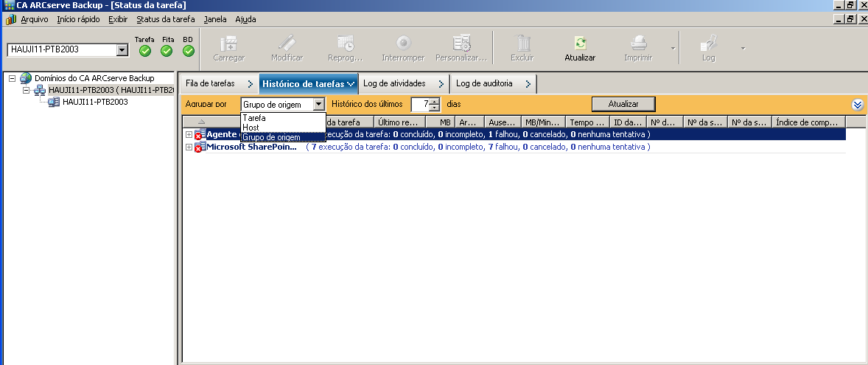
Task: Open the Janela menu
Action: [214, 19]
